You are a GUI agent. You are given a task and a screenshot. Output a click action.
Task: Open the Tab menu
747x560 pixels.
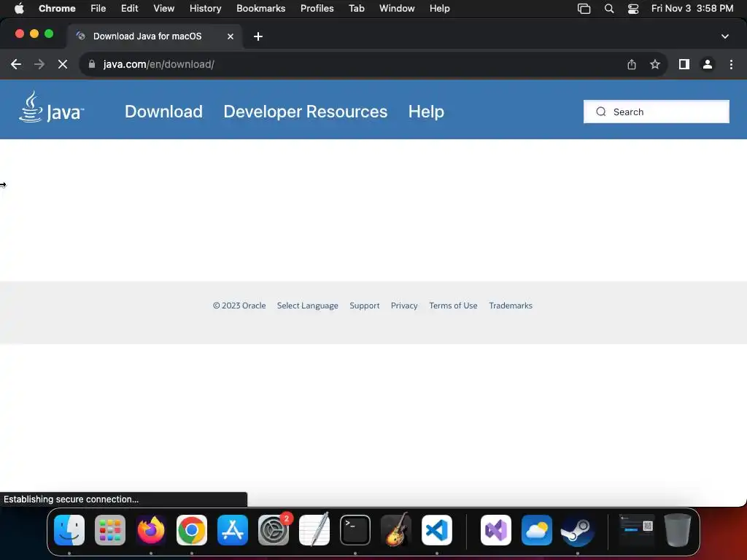pos(356,9)
